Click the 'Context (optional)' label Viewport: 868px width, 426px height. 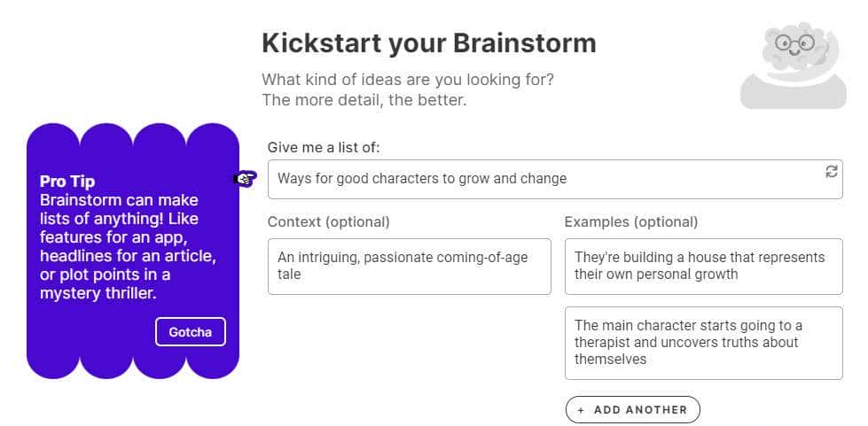[328, 221]
